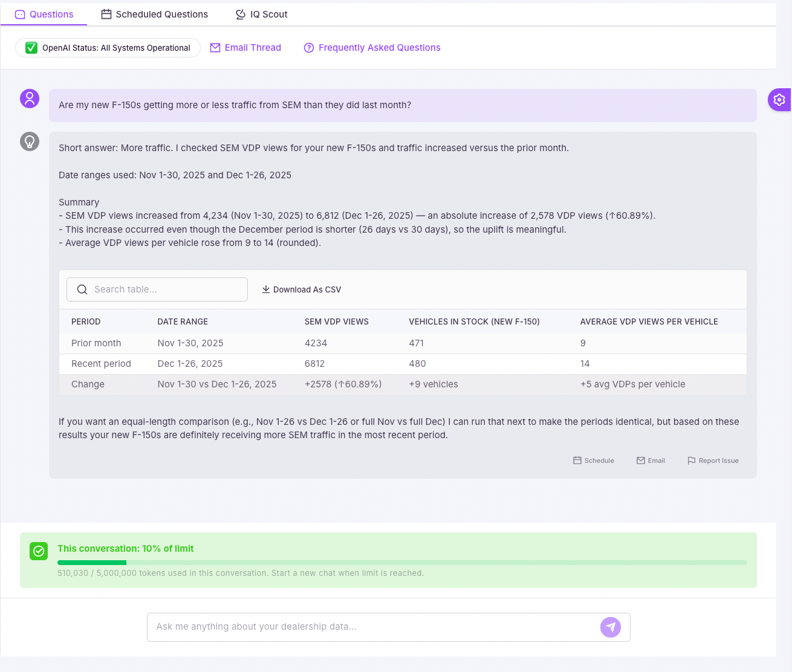792x672 pixels.
Task: Open the Email Thread envelope icon
Action: pos(215,47)
